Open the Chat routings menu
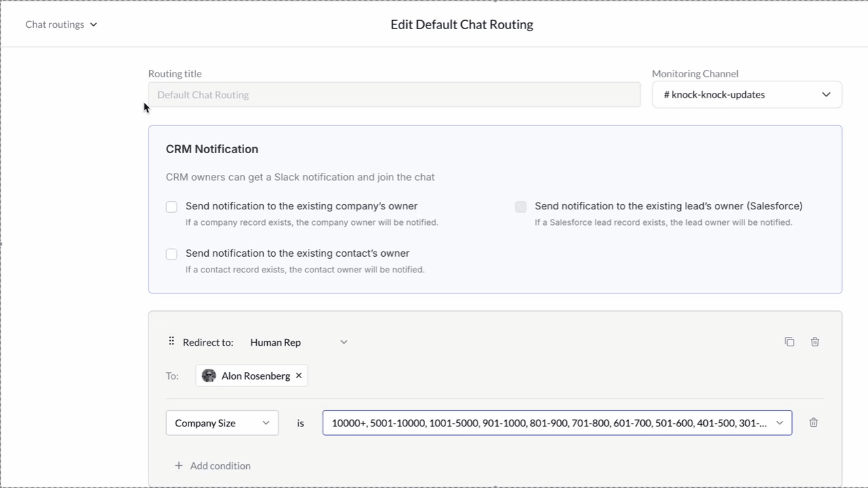The width and height of the screenshot is (868, 488). pyautogui.click(x=55, y=24)
